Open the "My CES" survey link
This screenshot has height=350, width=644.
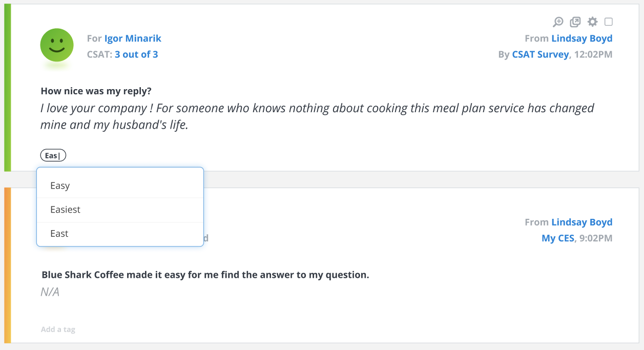coord(558,238)
